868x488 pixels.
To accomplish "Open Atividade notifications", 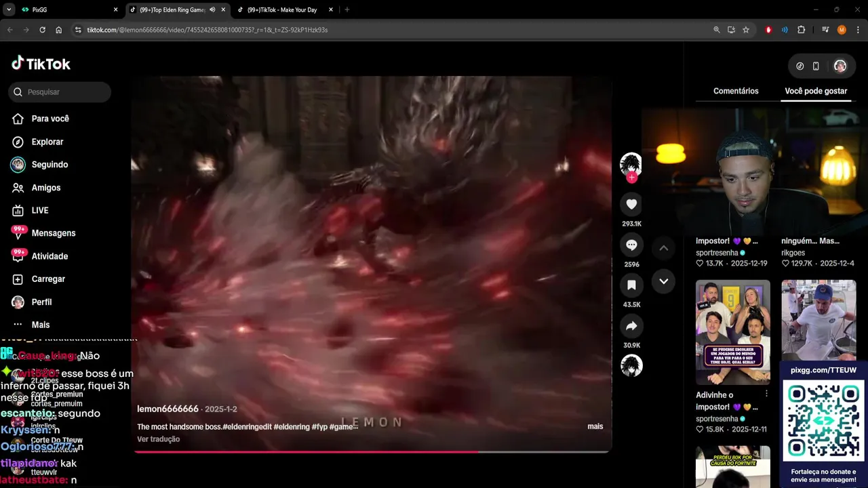I will (x=50, y=256).
